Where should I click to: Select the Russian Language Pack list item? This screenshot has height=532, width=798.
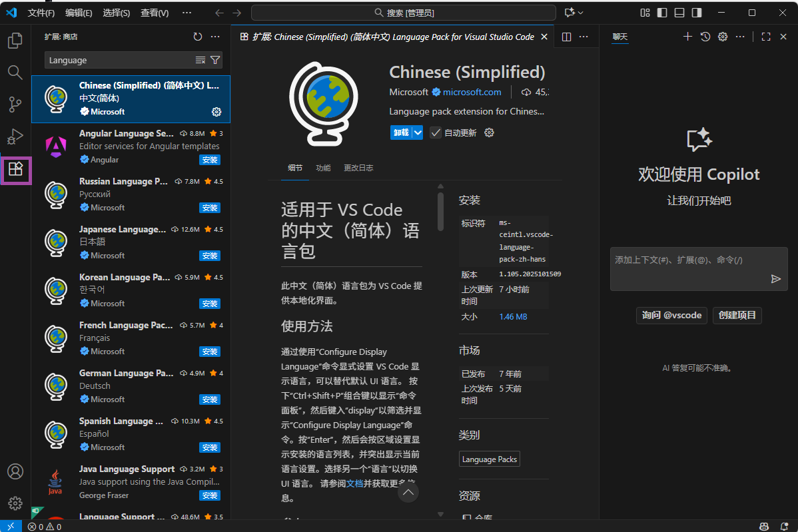[x=131, y=195]
